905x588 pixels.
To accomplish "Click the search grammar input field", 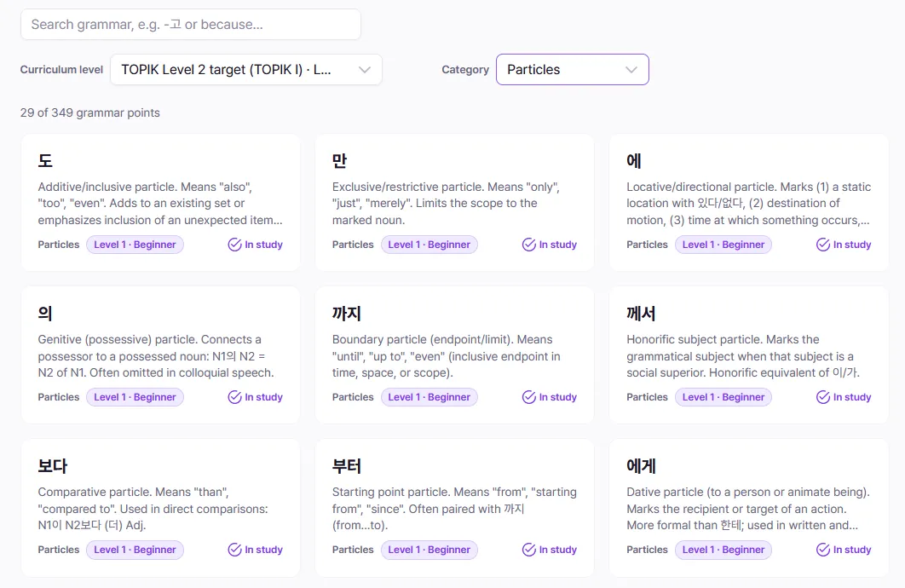I will click(191, 24).
